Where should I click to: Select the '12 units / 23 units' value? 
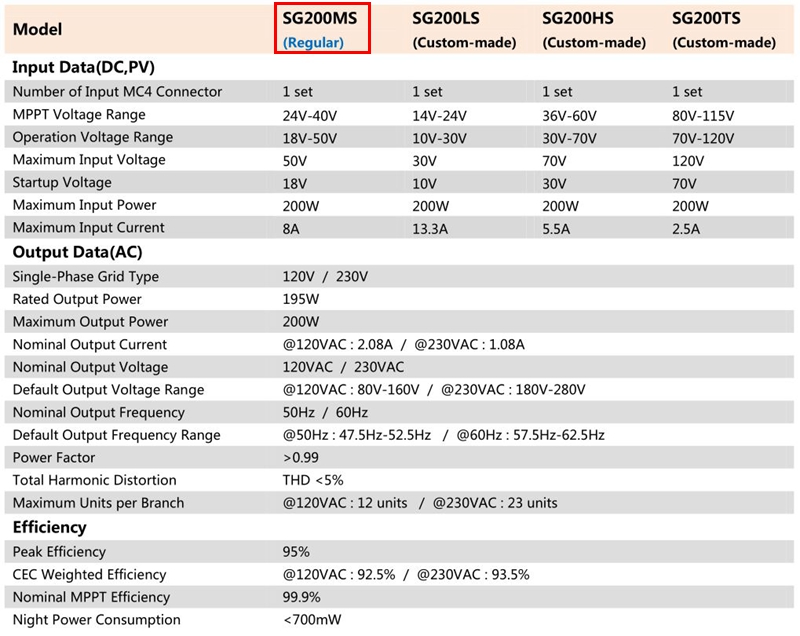tap(420, 503)
